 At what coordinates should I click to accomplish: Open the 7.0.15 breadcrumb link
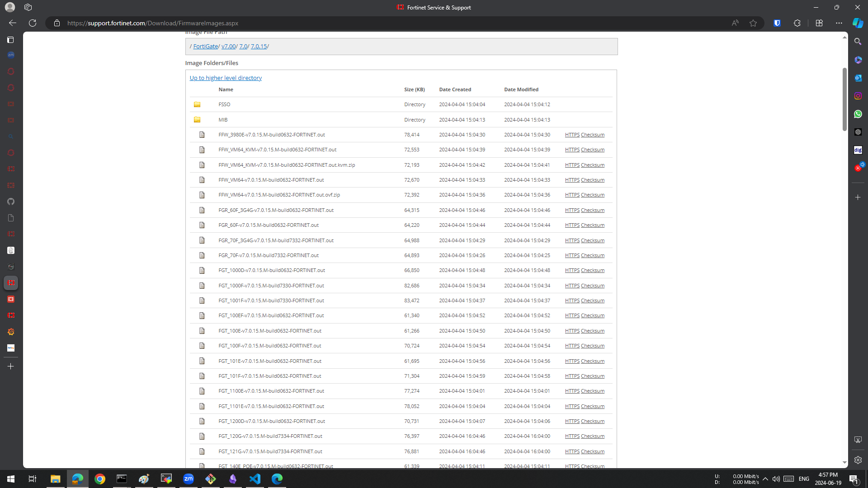tap(259, 46)
